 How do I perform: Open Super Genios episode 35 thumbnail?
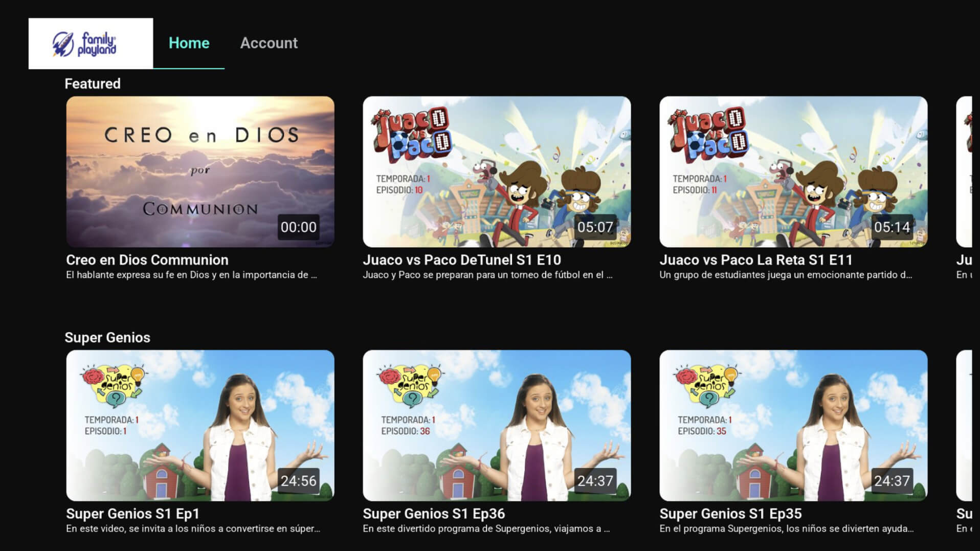(793, 425)
